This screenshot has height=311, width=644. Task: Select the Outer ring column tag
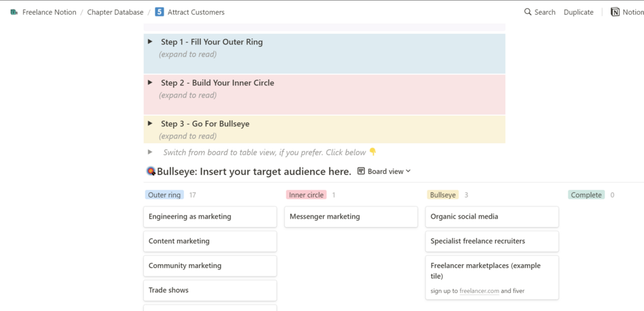(165, 195)
